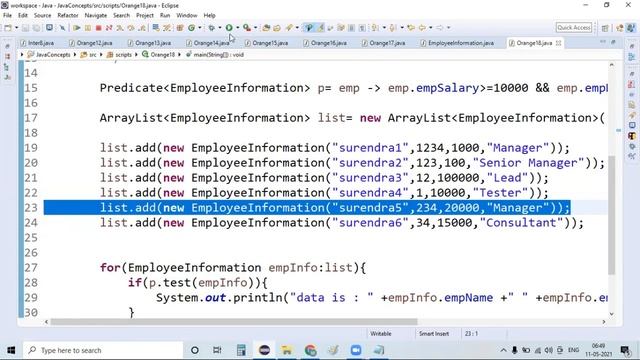The image size is (640, 360).
Task: Open the Forward history dropdown arrow
Action: pos(449,28)
